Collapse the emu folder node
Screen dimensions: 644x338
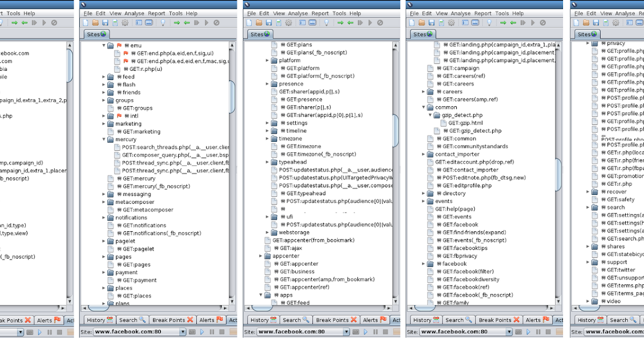tap(104, 45)
